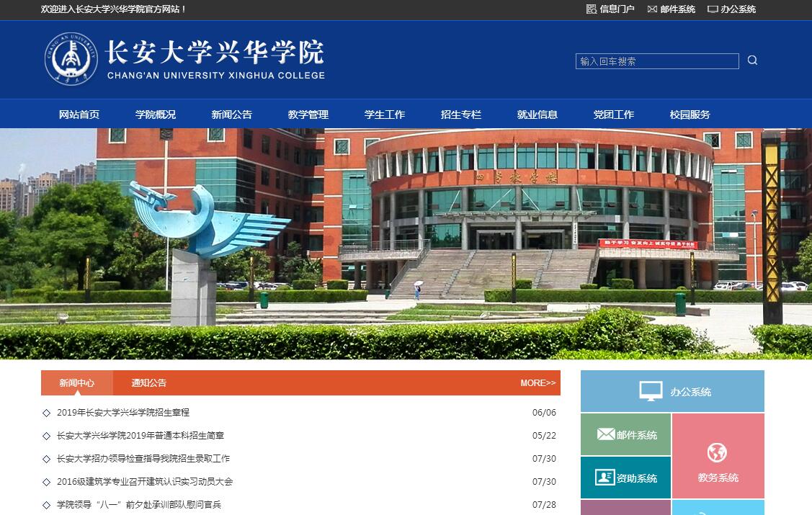Click the 资助系统 teal tile label
Viewport: 812px width, 515px height.
pyautogui.click(x=636, y=478)
